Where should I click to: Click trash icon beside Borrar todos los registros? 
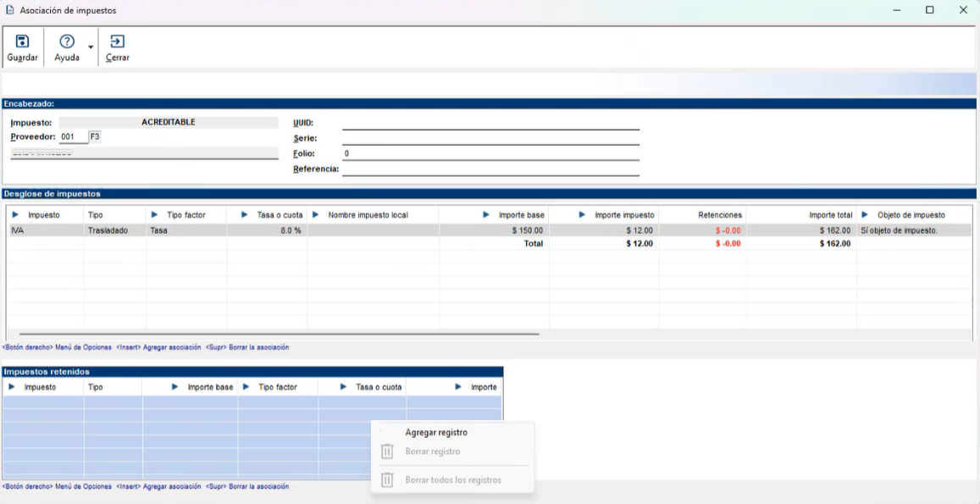point(387,480)
